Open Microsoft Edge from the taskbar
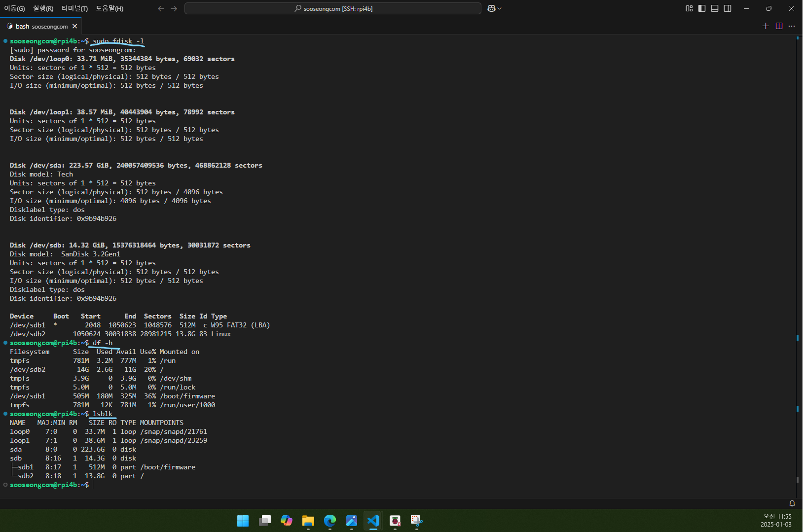 click(x=330, y=521)
